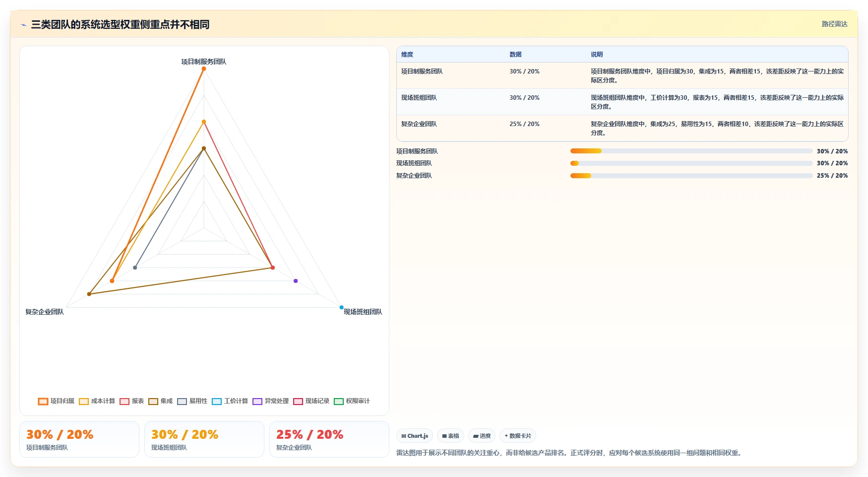The height and width of the screenshot is (477, 868).
Task: Select the 表格 chip
Action: 450,436
